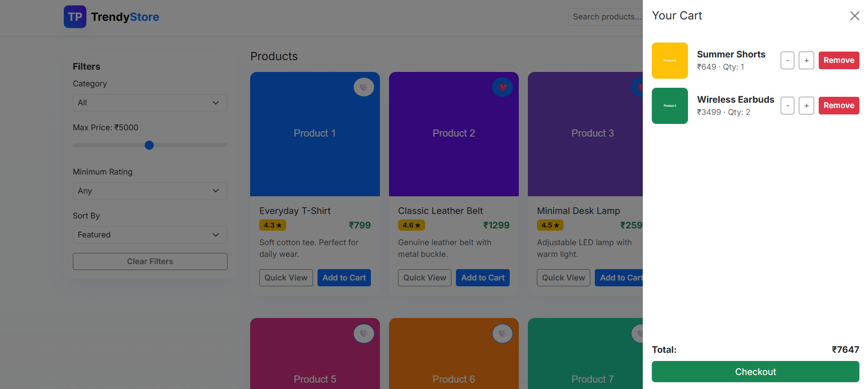Unfavorite the Classic Leather Belt heart
Image resolution: width=868 pixels, height=389 pixels.
click(x=502, y=87)
